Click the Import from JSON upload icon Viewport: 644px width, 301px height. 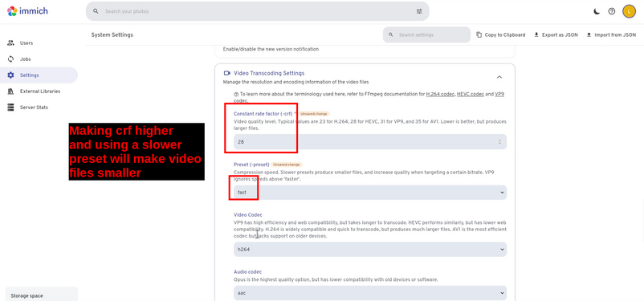[x=589, y=35]
